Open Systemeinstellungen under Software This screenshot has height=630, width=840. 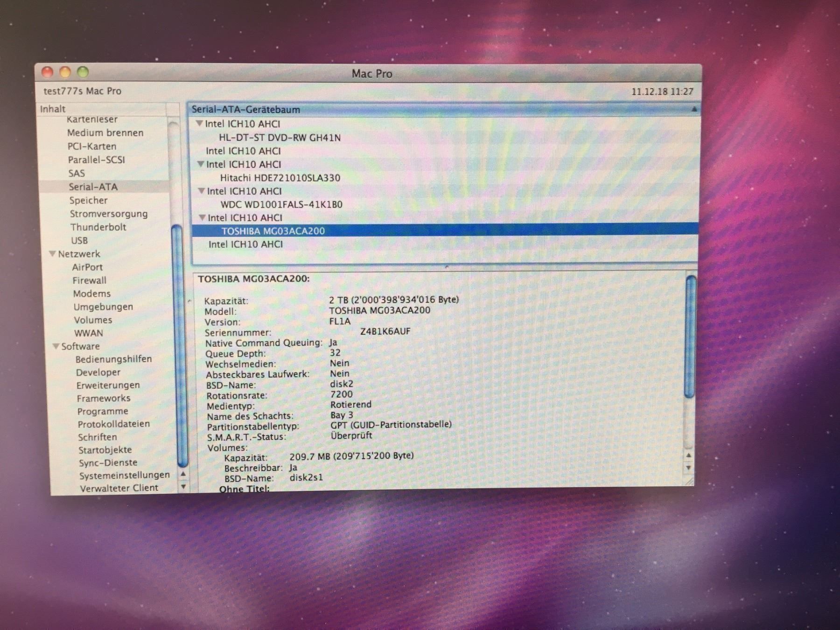point(124,476)
